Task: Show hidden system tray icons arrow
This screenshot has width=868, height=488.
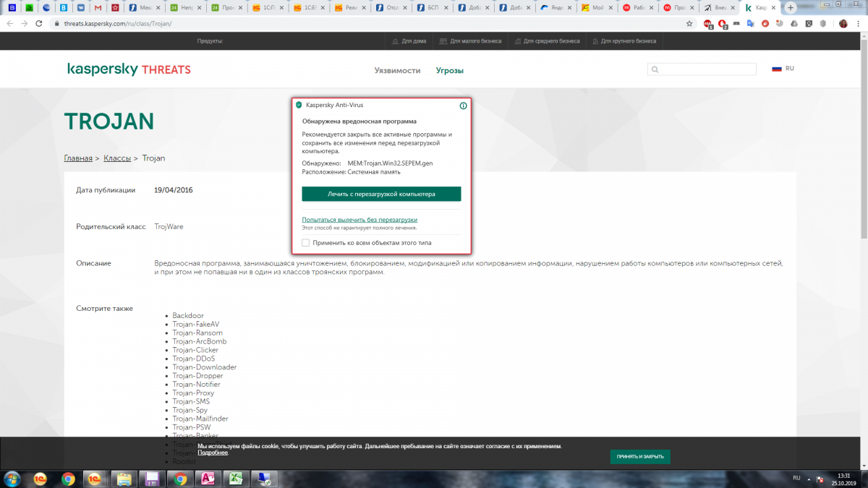Action: pos(809,479)
